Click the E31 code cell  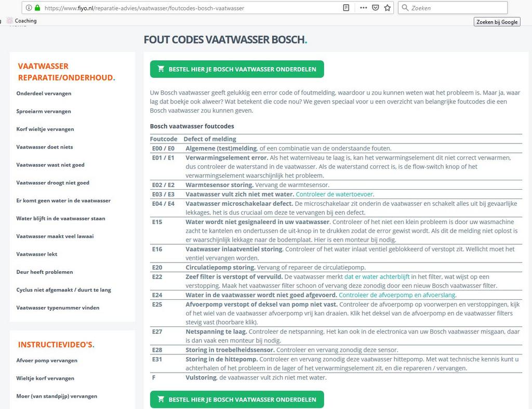(x=157, y=359)
